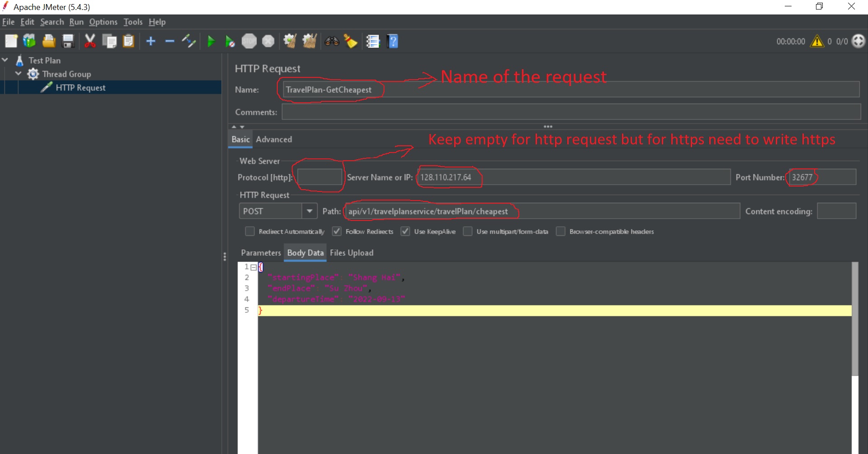Click the elapsed time 00:00:00 display
Viewport: 868px width, 454px height.
(x=791, y=41)
